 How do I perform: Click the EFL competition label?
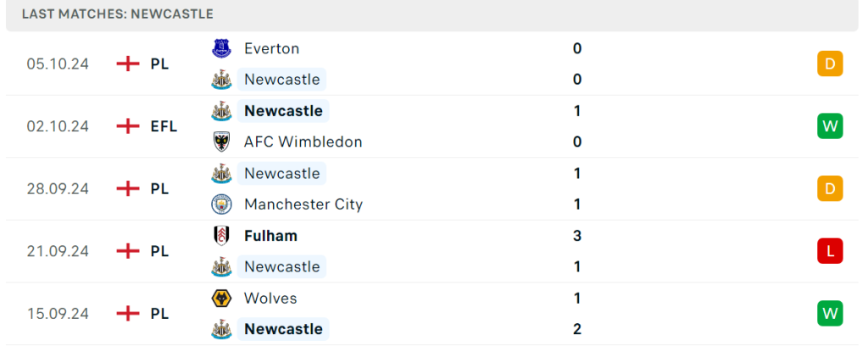pos(164,126)
